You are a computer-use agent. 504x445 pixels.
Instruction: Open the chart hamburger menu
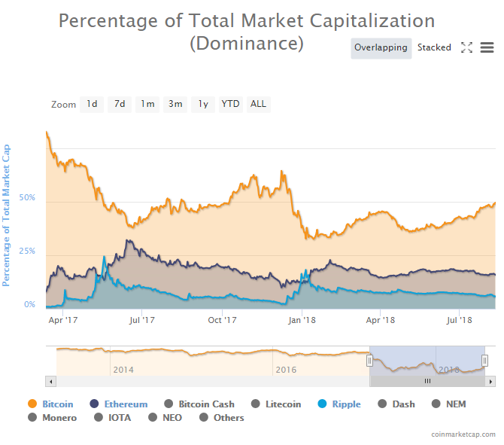[x=487, y=47]
